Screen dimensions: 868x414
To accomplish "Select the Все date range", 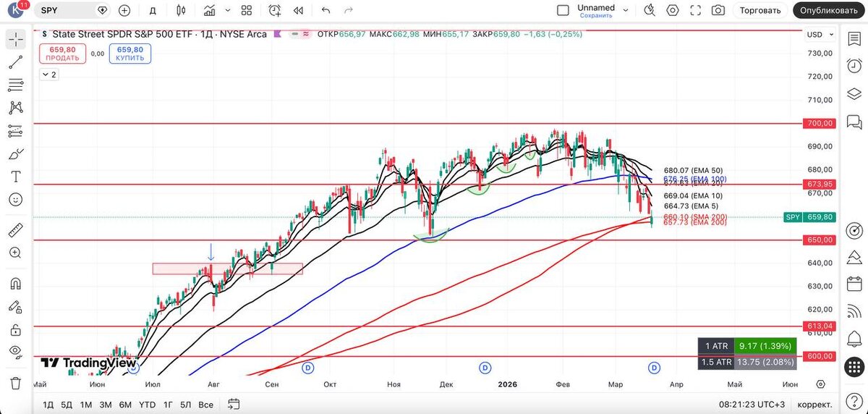I will (206, 404).
